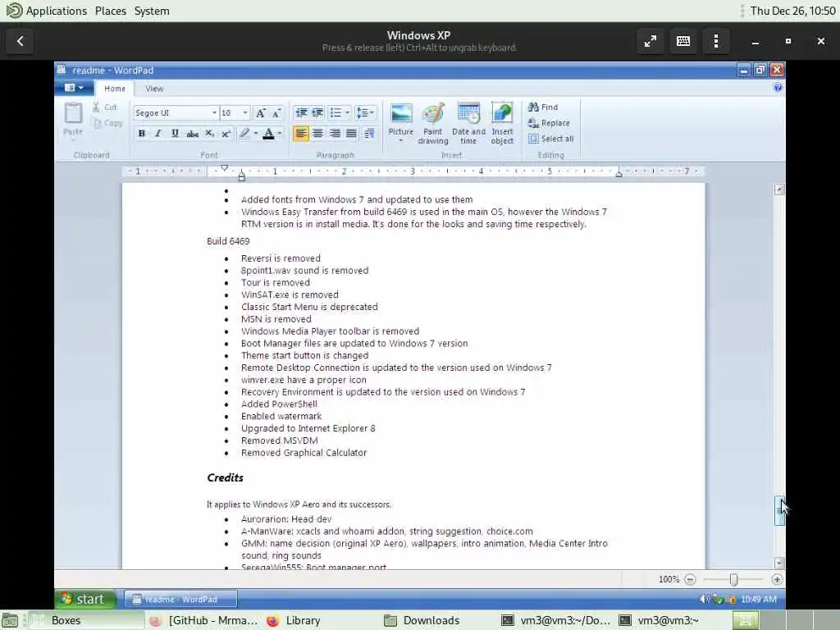
Task: Insert a Paint drawing
Action: coord(433,123)
